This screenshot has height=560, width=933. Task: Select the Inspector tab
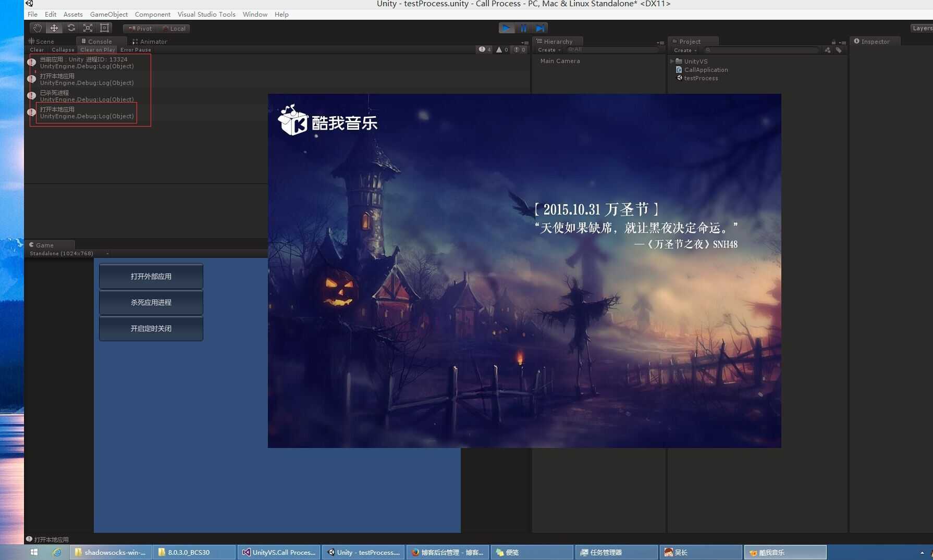pos(875,41)
